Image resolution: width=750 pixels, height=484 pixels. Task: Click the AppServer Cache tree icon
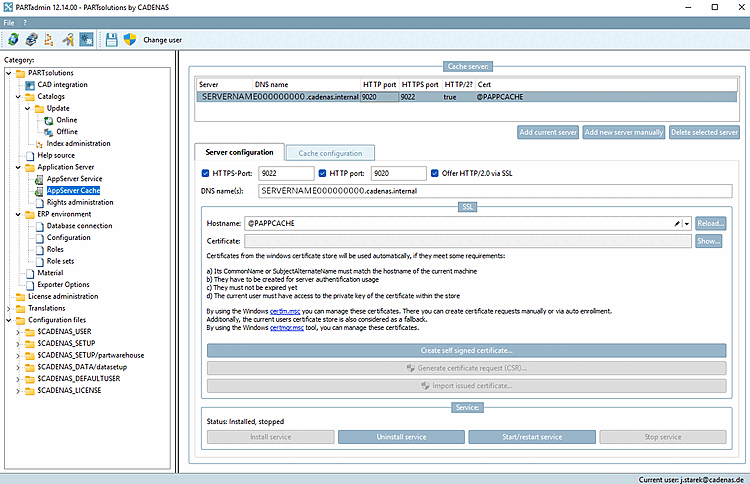pyautogui.click(x=39, y=191)
